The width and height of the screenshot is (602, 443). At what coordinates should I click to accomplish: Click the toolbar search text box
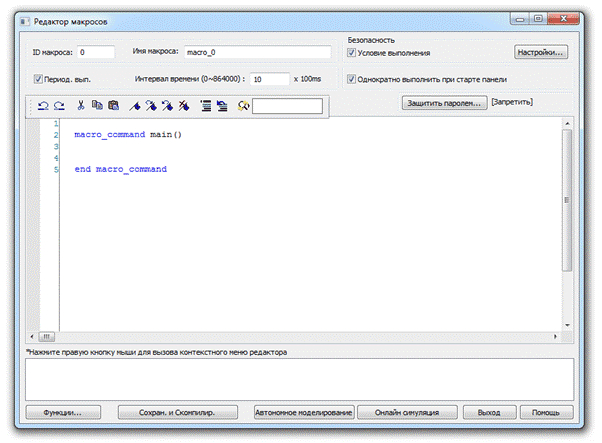click(287, 105)
